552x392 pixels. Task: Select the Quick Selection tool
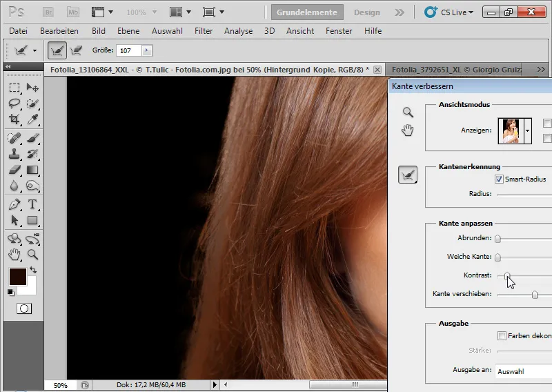(x=32, y=104)
